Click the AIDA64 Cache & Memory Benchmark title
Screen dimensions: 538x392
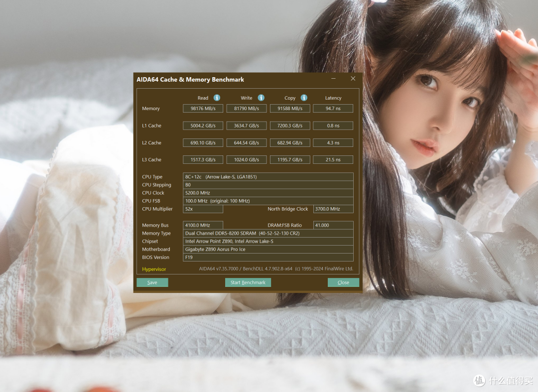click(x=190, y=80)
